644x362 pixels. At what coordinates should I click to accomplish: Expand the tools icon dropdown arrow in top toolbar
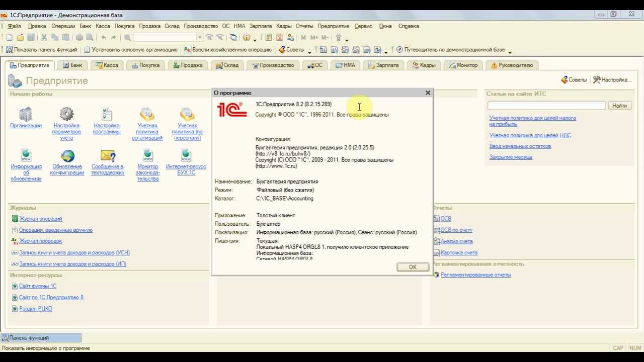[347, 39]
